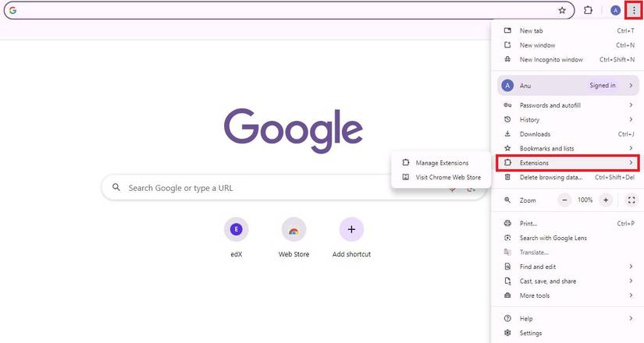Expand the Passwords and autofill submenu
Viewport: 644px width, 343px height.
point(568,105)
